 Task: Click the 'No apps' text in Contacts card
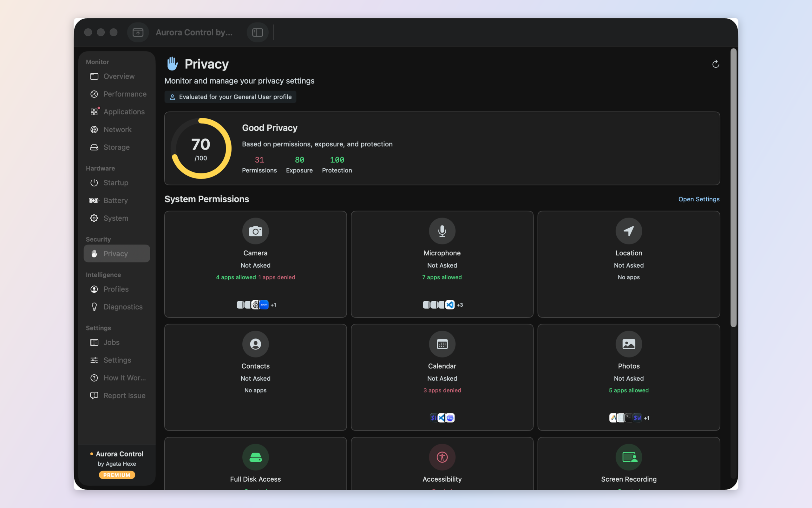click(255, 390)
